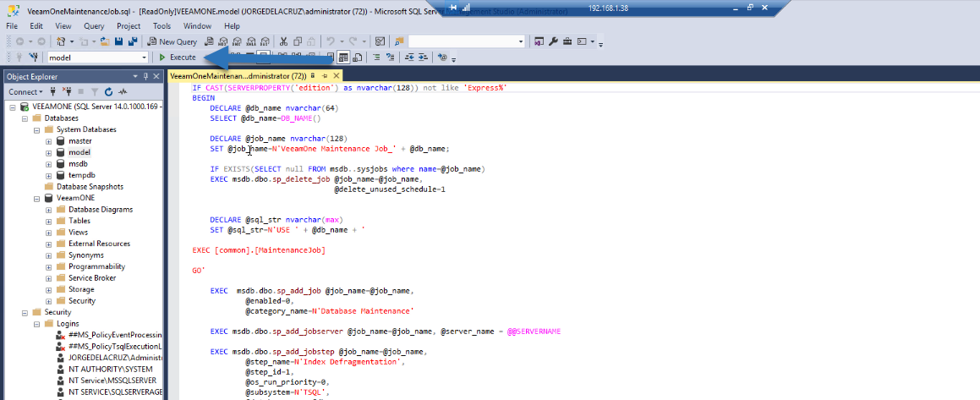Collapse the VEEAMONE server node
This screenshot has height=400, width=980.
[x=13, y=107]
